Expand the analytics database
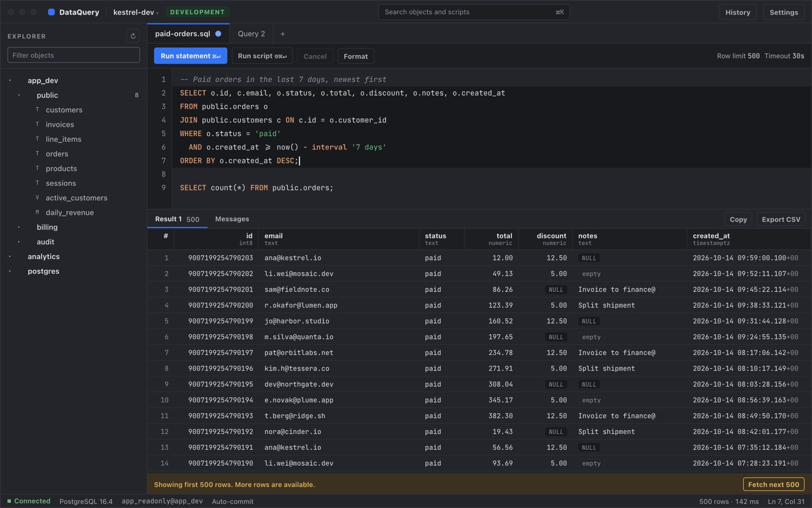 pos(10,256)
